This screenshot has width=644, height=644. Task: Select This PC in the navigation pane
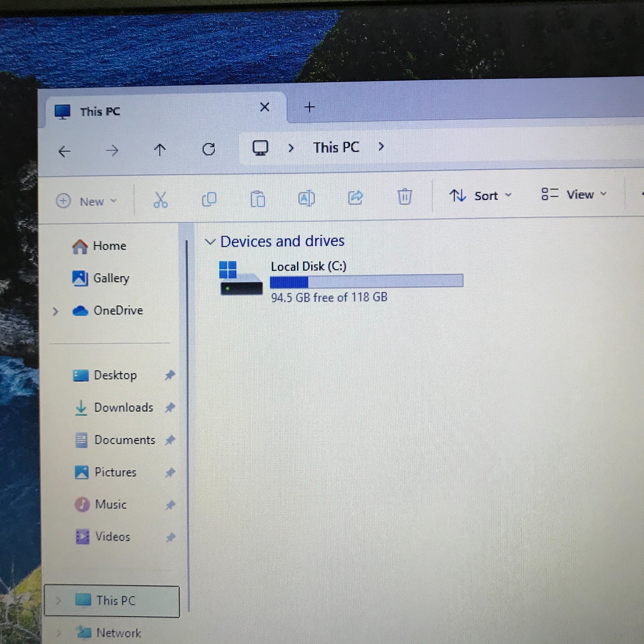click(x=112, y=601)
